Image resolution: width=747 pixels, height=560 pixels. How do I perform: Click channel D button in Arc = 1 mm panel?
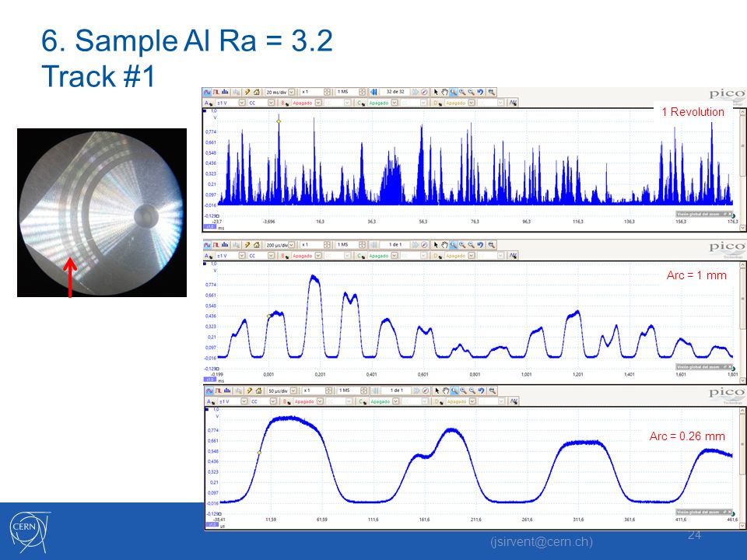coord(437,256)
